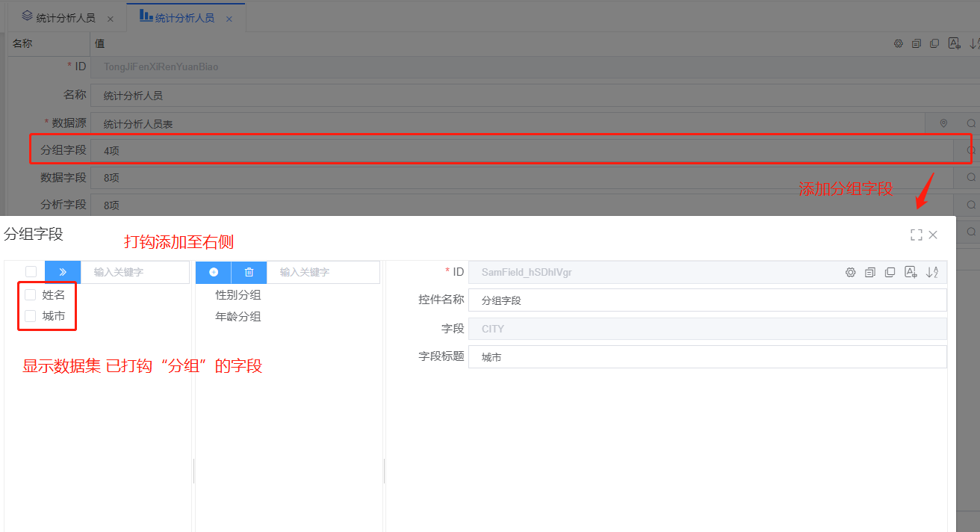
Task: Click lined-document copy icon in dialog ID row
Action: 870,272
